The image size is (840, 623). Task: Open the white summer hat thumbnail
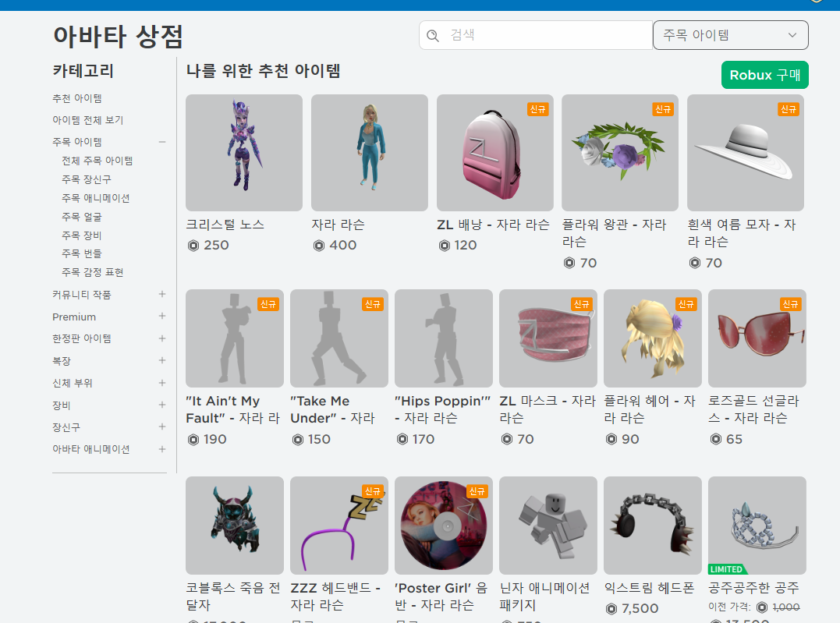pyautogui.click(x=745, y=153)
